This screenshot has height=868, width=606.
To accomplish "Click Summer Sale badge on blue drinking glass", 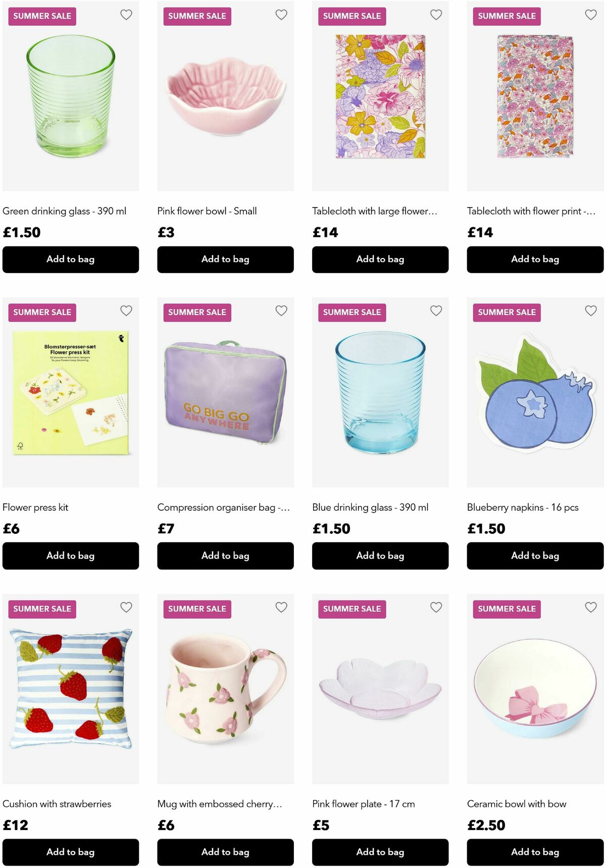I will (352, 313).
